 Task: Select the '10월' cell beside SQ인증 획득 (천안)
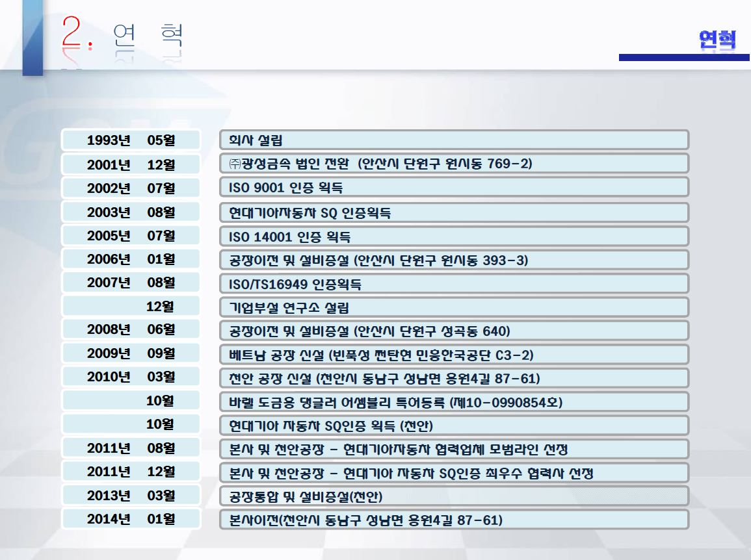click(x=131, y=424)
